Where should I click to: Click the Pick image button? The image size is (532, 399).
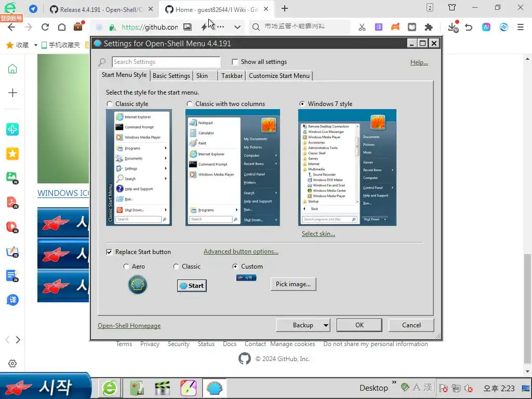[293, 284]
